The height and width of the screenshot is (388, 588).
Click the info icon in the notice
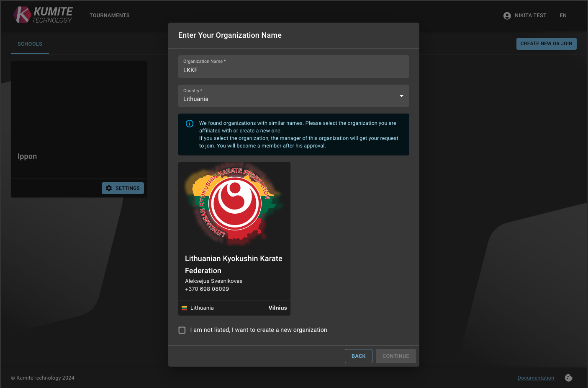click(190, 124)
